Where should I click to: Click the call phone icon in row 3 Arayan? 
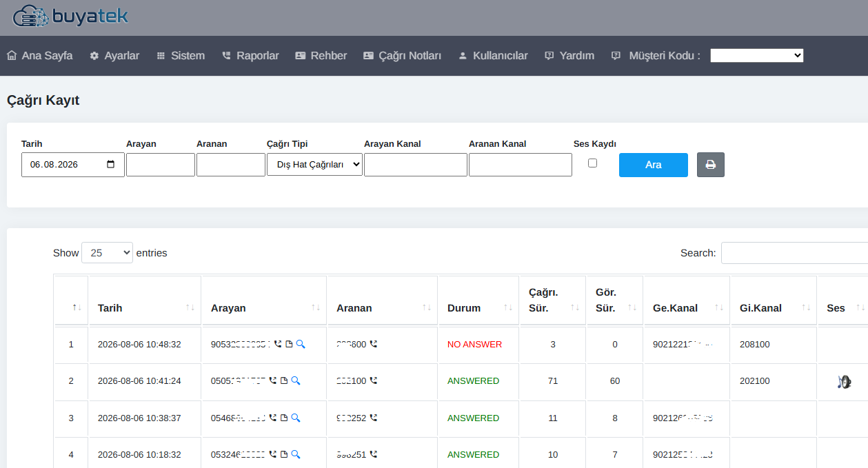(x=272, y=418)
